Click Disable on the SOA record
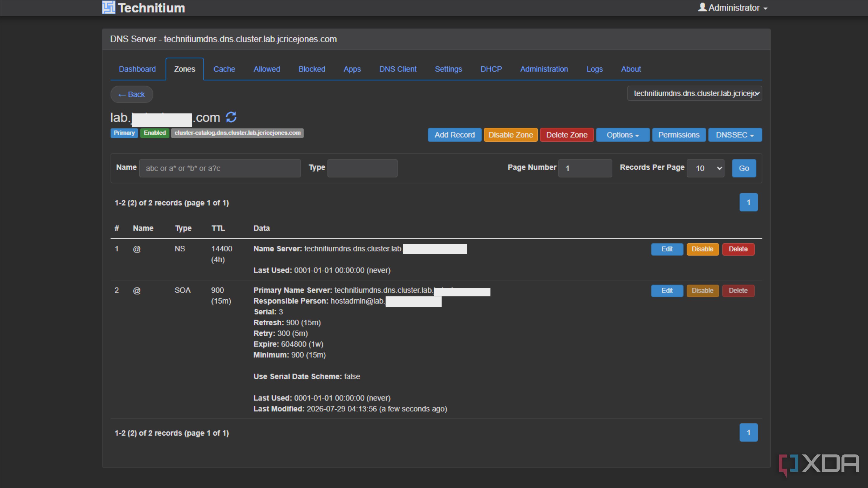Screen dimensions: 868x488 pyautogui.click(x=703, y=291)
